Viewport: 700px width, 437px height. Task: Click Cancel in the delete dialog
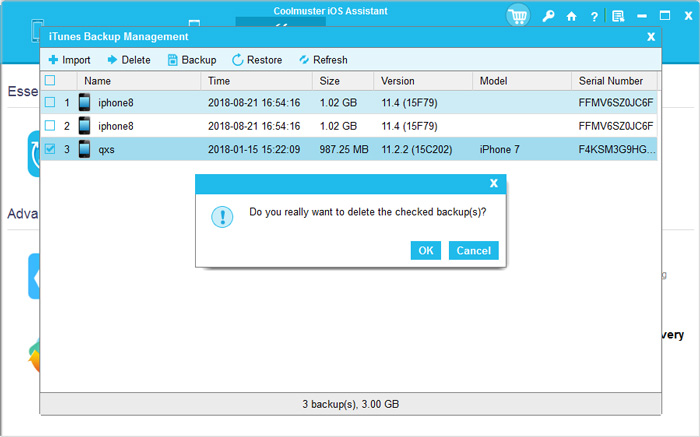click(473, 250)
